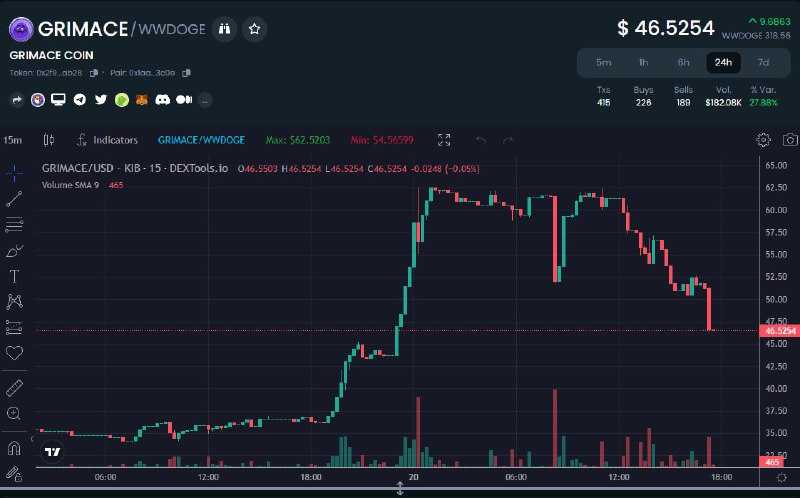Select the Text drawing tool
Screen dimensions: 800x498
(14, 276)
